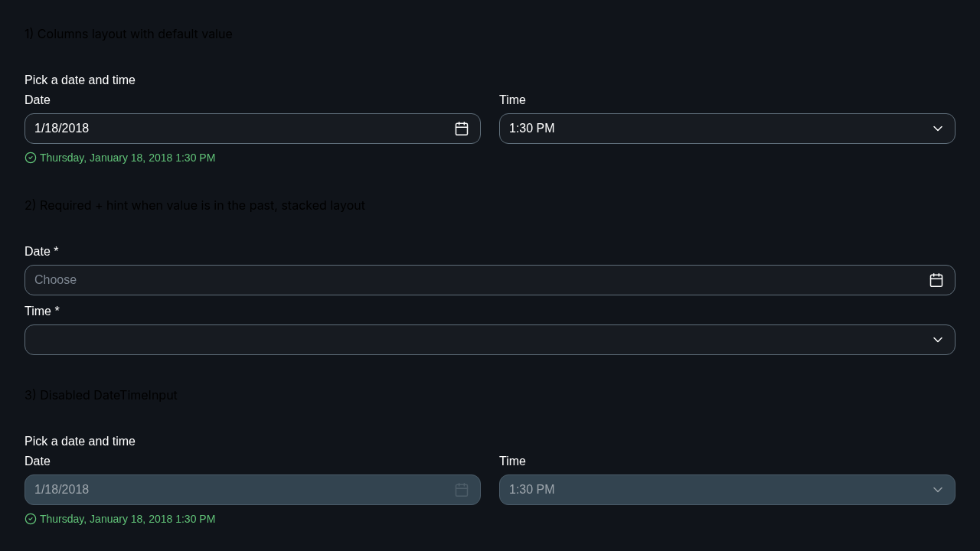Viewport: 980px width, 551px height.
Task: Click the green date summary text in section 1
Action: pyautogui.click(x=127, y=158)
